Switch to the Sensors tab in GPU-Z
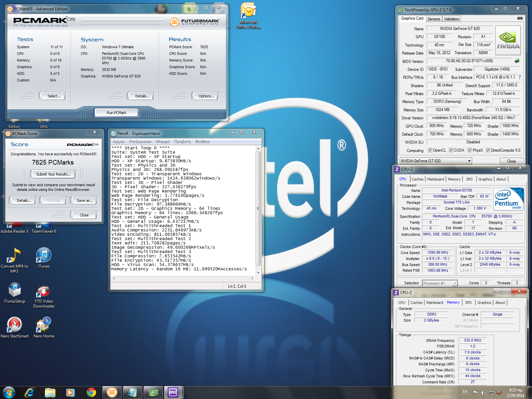The height and width of the screenshot is (399, 532). point(434,19)
